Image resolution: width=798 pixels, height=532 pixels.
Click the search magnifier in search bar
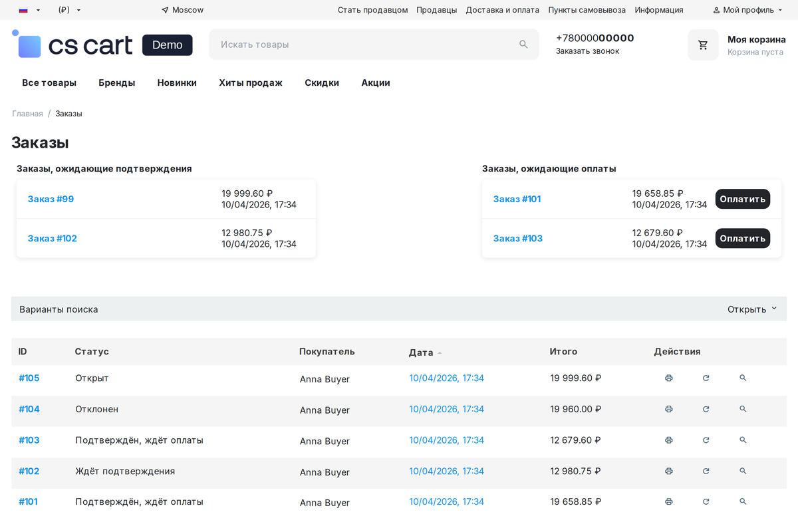pyautogui.click(x=523, y=45)
